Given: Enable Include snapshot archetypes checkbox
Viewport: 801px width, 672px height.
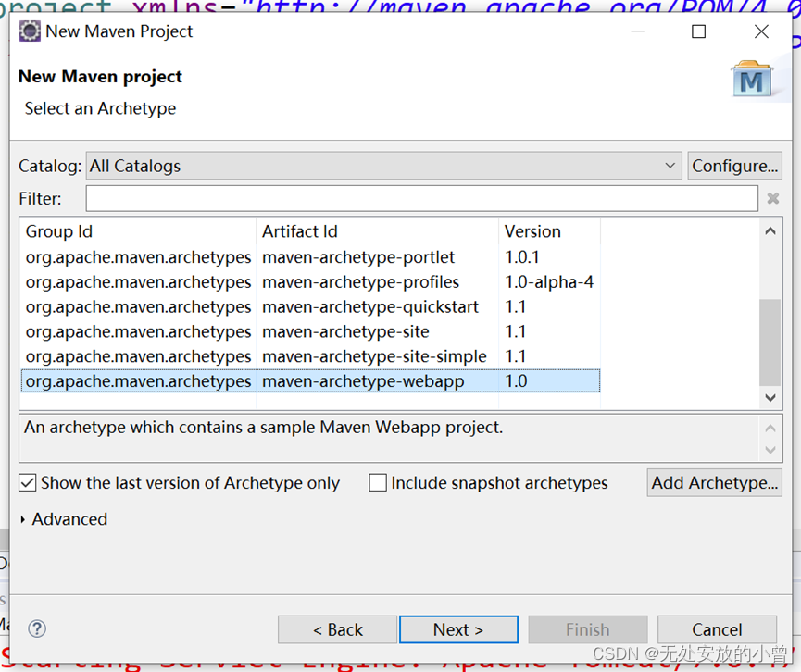Looking at the screenshot, I should pos(378,482).
